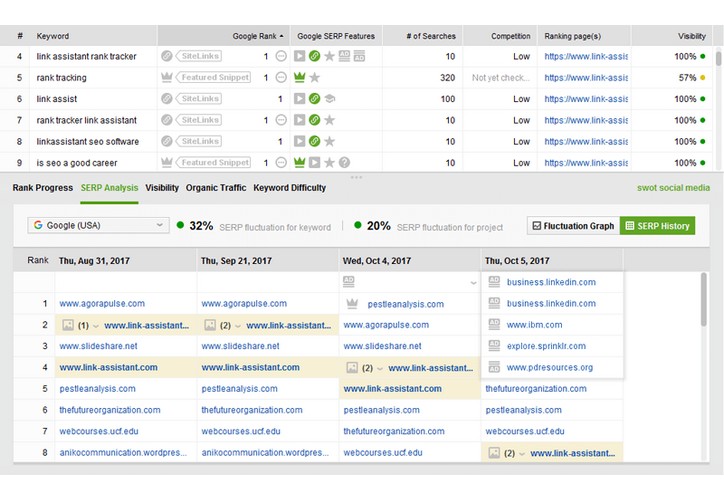Click the ad icon next to explore.sprinklr.com

(494, 346)
